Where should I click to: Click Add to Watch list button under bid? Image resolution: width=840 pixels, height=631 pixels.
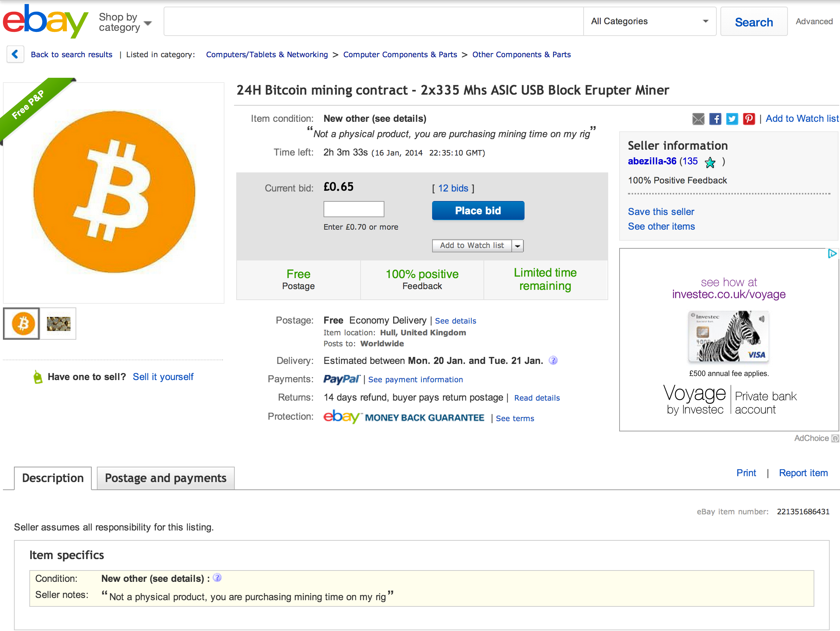pos(472,246)
